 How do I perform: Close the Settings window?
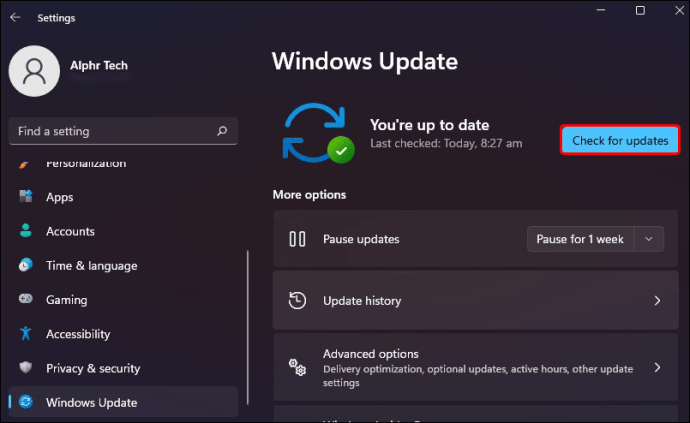[679, 10]
